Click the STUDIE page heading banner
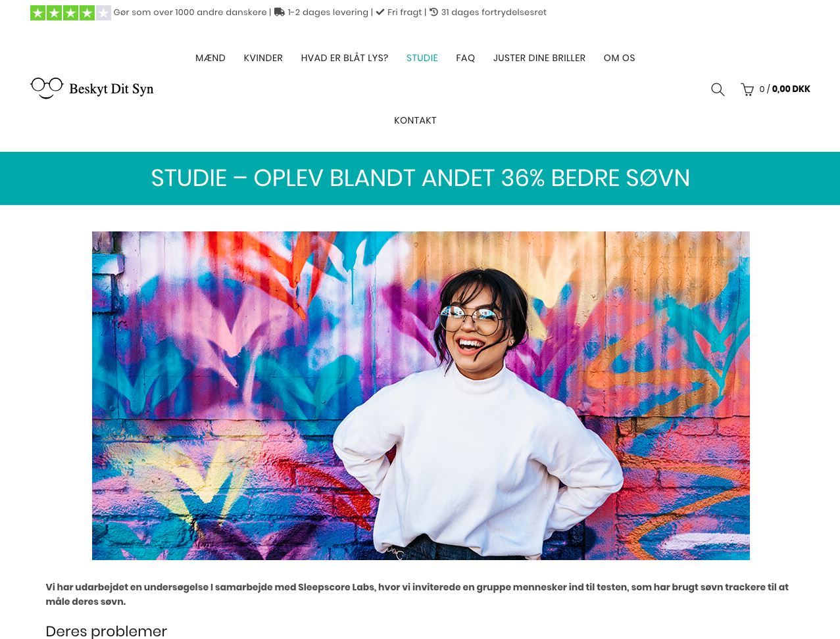The width and height of the screenshot is (840, 639). coord(420,178)
